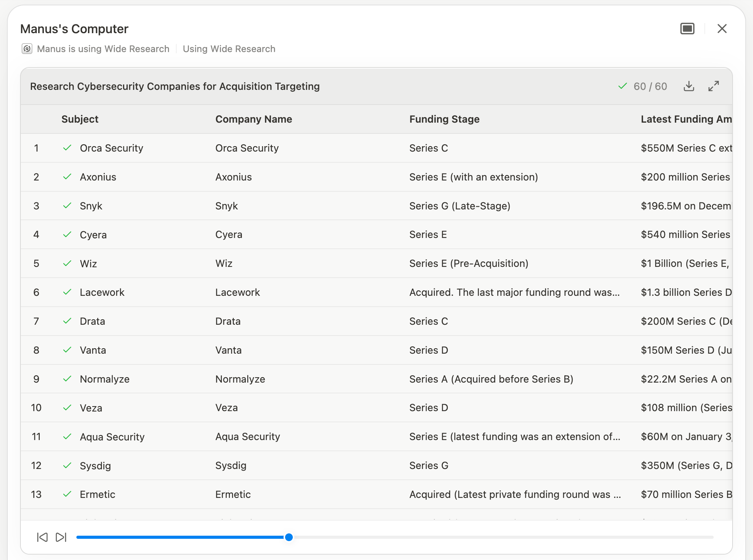753x560 pixels.
Task: Click the green checkmark beside Cyera
Action: [x=67, y=234]
